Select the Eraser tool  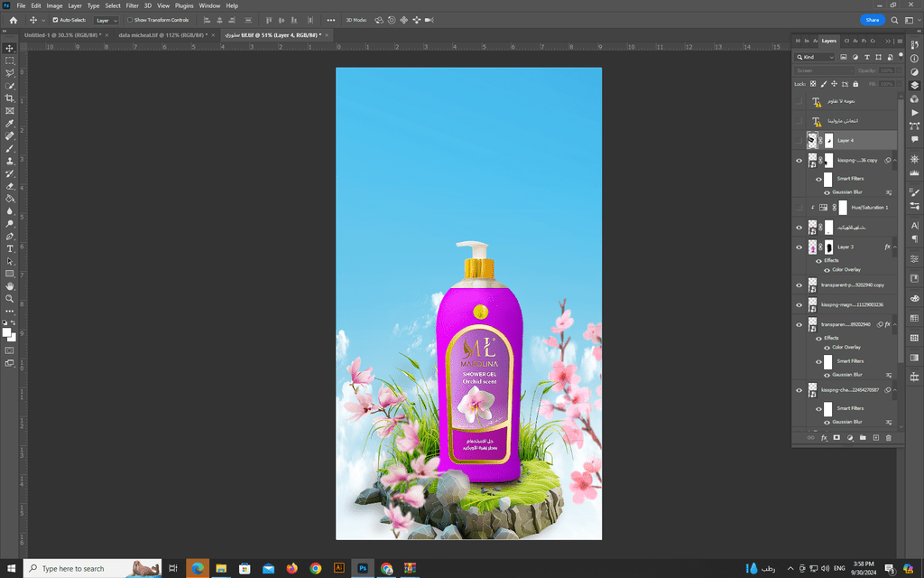point(9,186)
